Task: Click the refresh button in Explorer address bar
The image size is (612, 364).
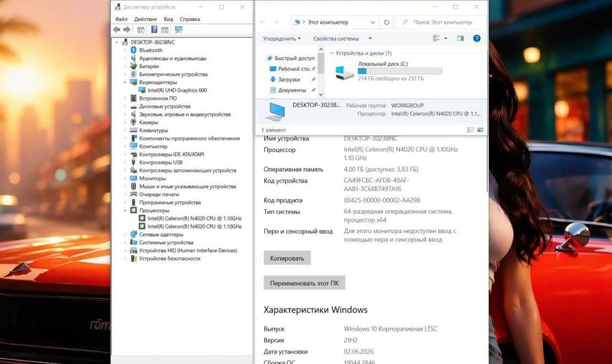Action: [x=386, y=22]
